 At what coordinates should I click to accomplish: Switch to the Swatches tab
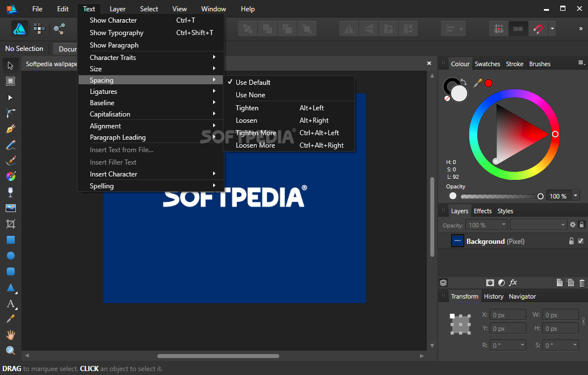pos(487,64)
